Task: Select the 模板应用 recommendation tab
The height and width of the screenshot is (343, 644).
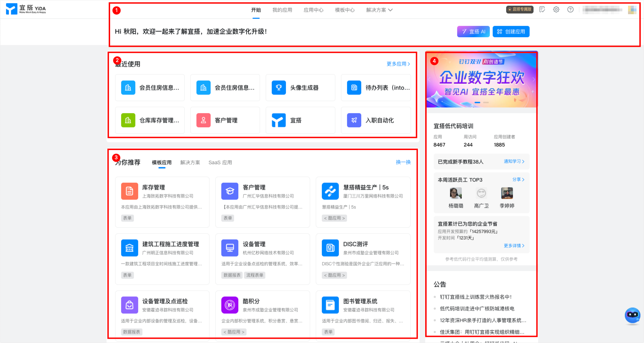Action: (162, 162)
